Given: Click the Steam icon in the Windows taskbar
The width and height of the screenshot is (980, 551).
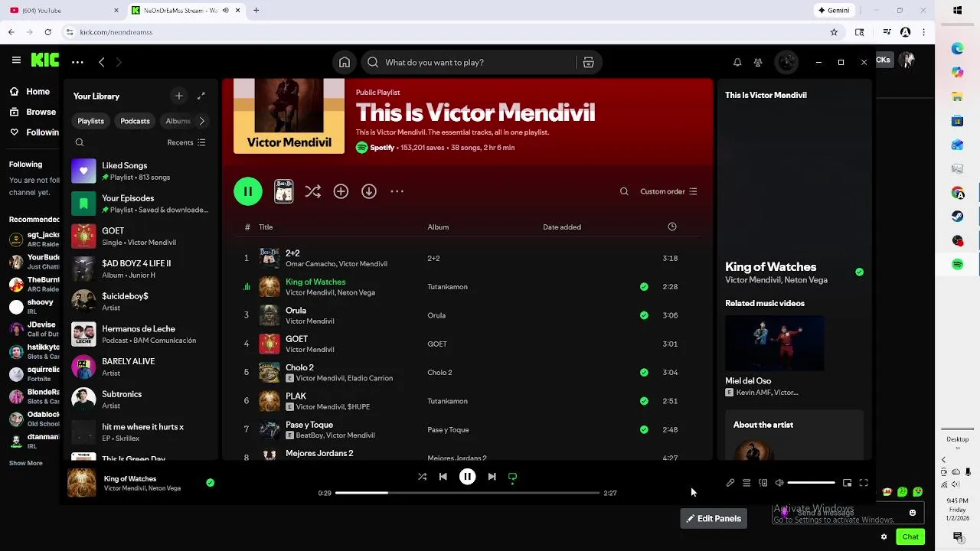Looking at the screenshot, I should 958,217.
